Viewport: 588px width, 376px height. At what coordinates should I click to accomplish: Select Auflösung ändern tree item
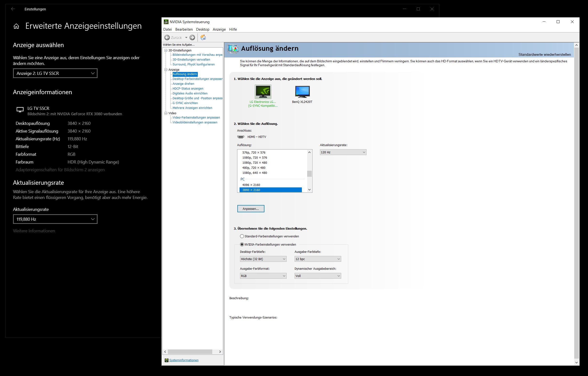coord(184,74)
